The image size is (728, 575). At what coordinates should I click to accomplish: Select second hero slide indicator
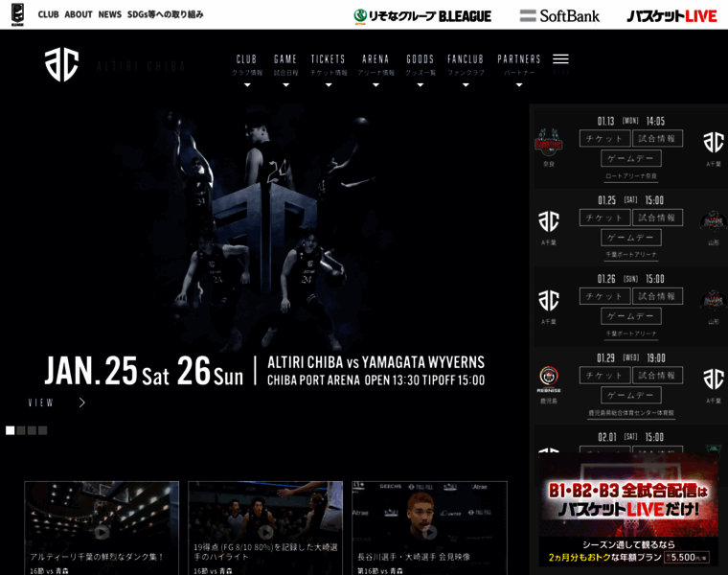point(21,430)
